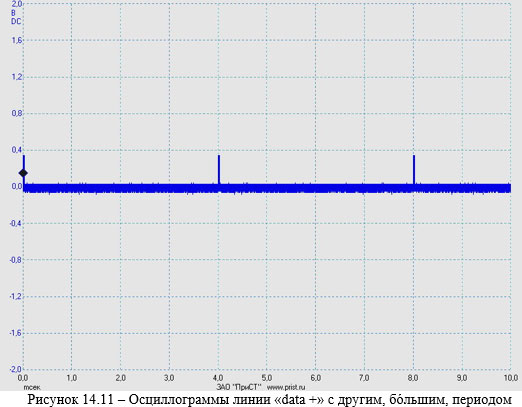Click the мсек time unit label

coord(32,387)
